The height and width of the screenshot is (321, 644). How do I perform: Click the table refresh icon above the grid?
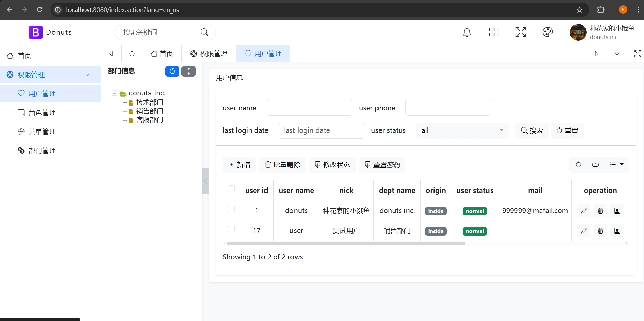(578, 165)
